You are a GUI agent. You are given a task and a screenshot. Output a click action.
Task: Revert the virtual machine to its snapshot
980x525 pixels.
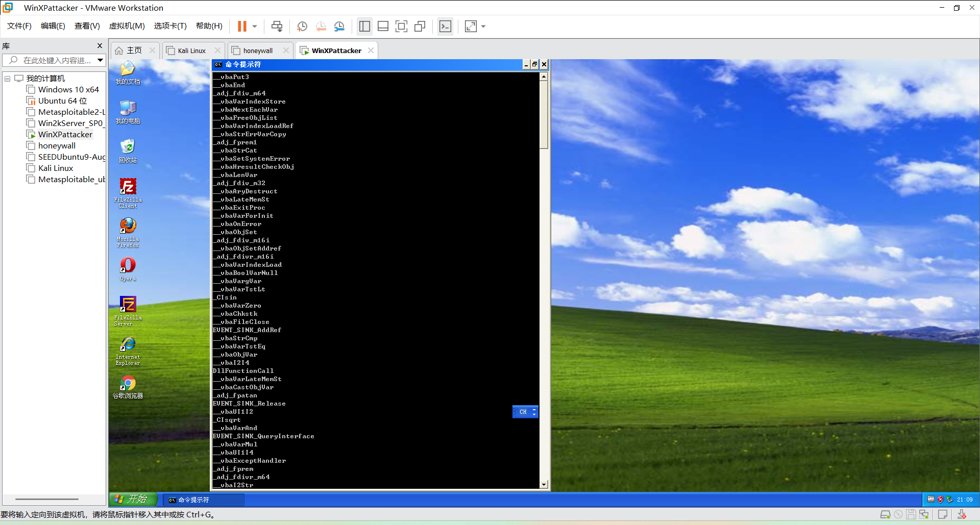[321, 26]
